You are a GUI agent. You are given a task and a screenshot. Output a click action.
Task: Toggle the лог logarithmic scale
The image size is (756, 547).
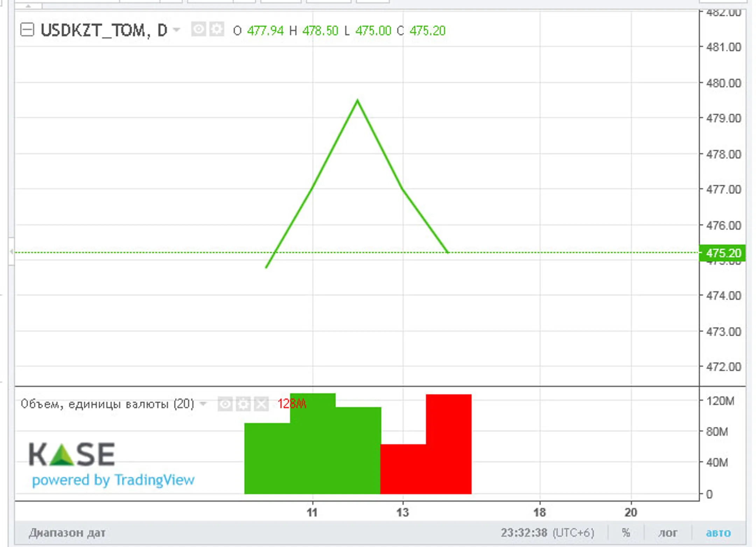667,533
